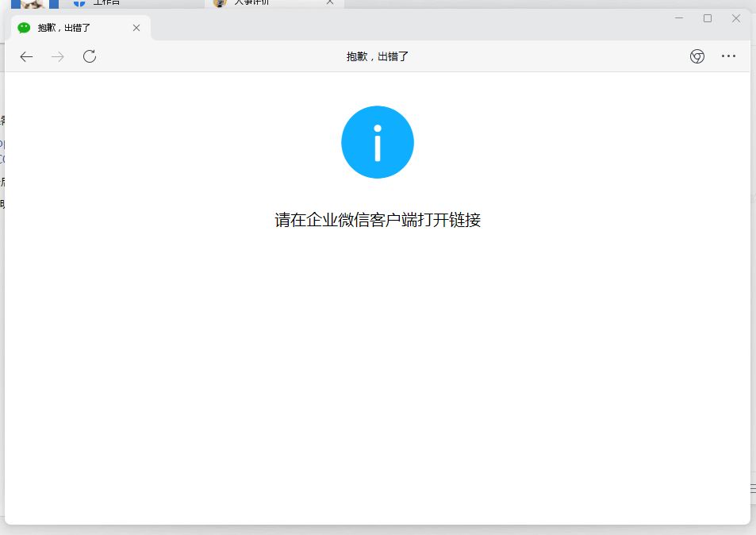Select the 抱歉，出错了 tab
756x535 pixels.
tap(80, 28)
